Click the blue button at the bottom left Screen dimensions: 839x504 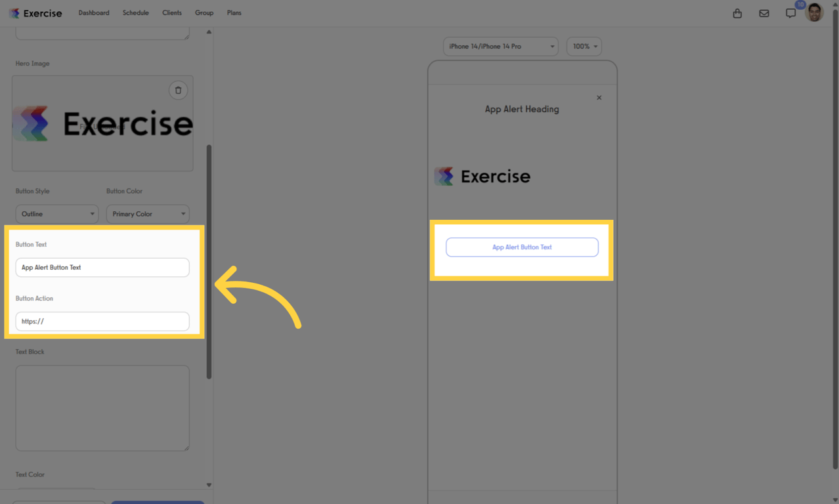[158, 501]
